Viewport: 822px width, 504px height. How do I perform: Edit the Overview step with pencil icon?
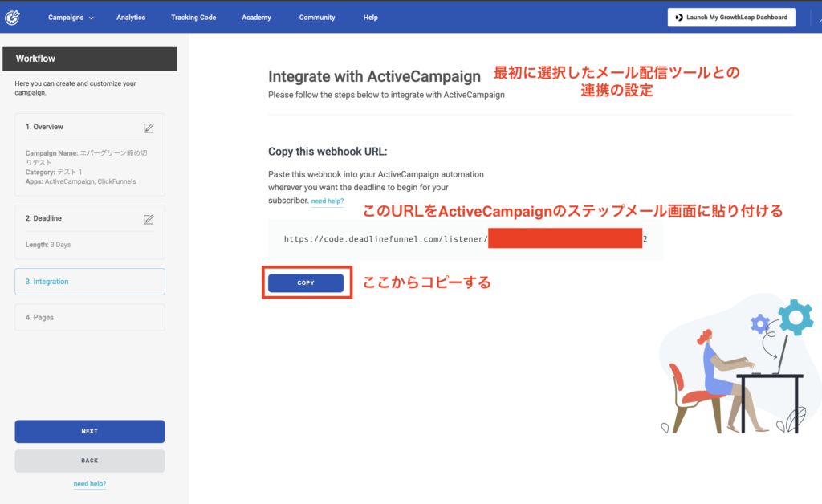coord(149,128)
